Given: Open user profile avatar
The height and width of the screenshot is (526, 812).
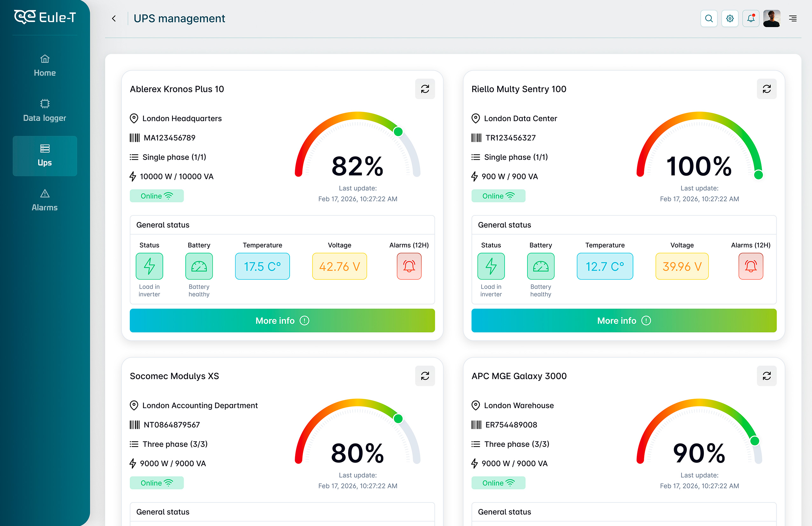Looking at the screenshot, I should pyautogui.click(x=771, y=18).
